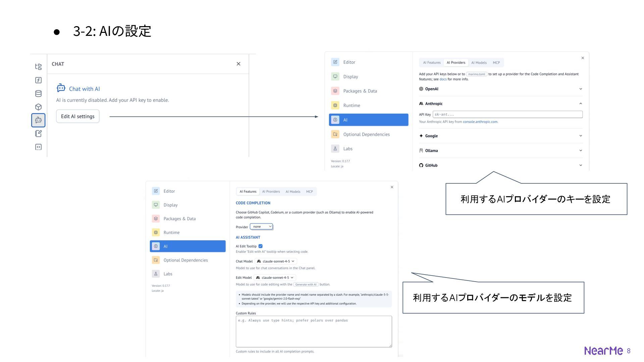Expand the OpenAI provider section
The height and width of the screenshot is (362, 644).
[x=580, y=89]
